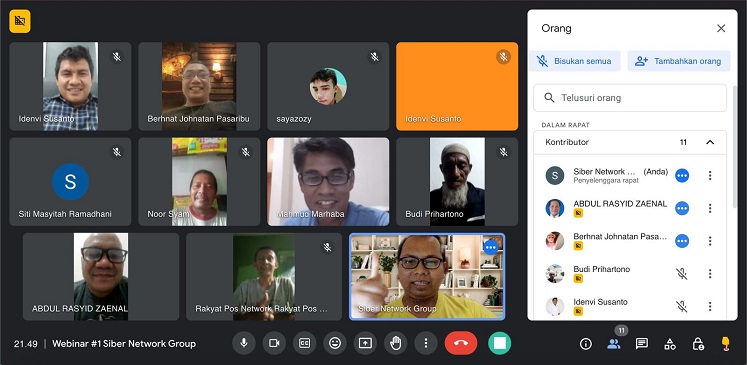Screen dimensions: 747x365
Task: Open meeting details info icon
Action: 585,344
